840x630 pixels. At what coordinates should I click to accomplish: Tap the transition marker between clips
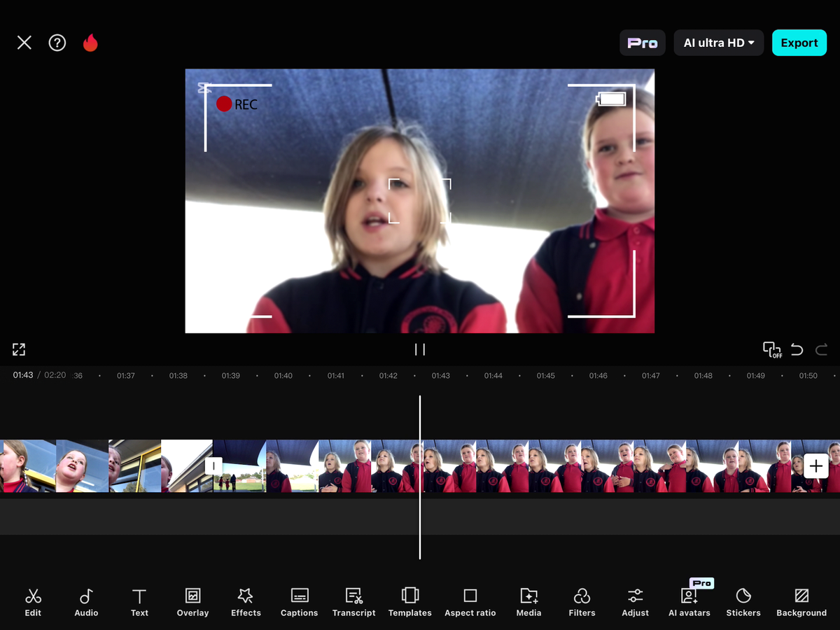[213, 466]
